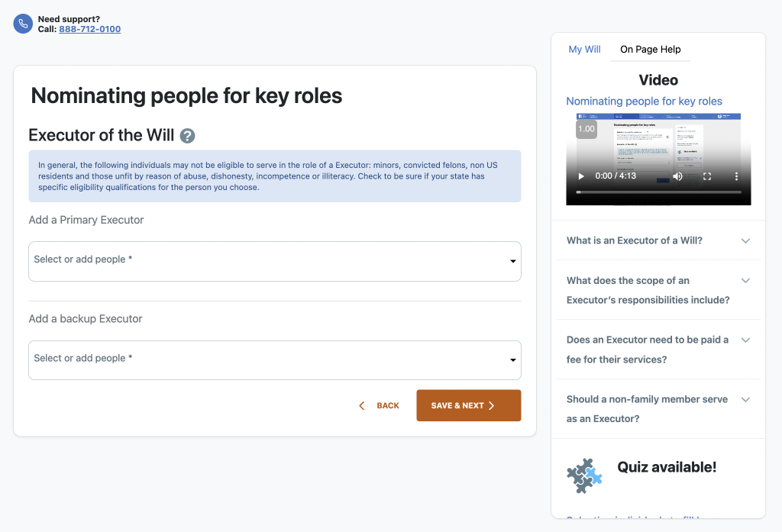The width and height of the screenshot is (782, 532).
Task: Select the On Page Help tab
Action: [651, 50]
